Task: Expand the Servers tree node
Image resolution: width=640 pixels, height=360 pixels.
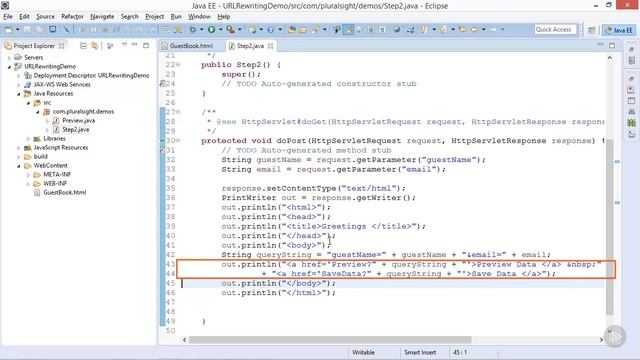Action: coord(9,58)
